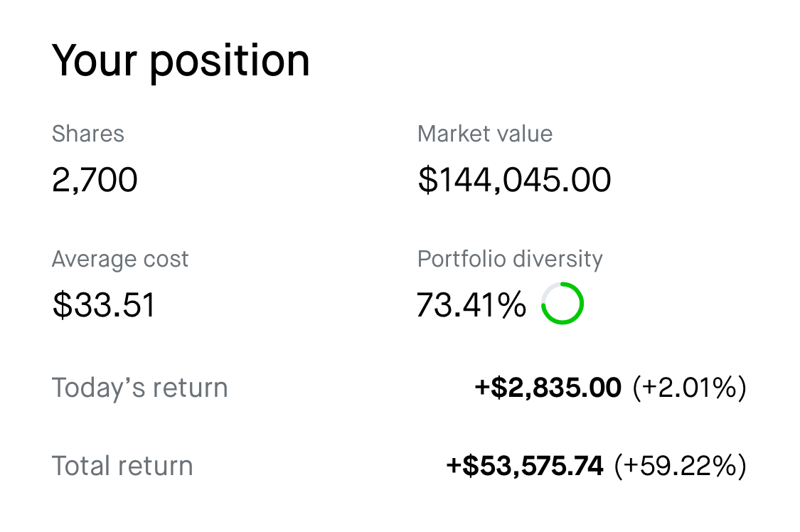Select the Market value label
The height and width of the screenshot is (532, 800).
click(484, 134)
